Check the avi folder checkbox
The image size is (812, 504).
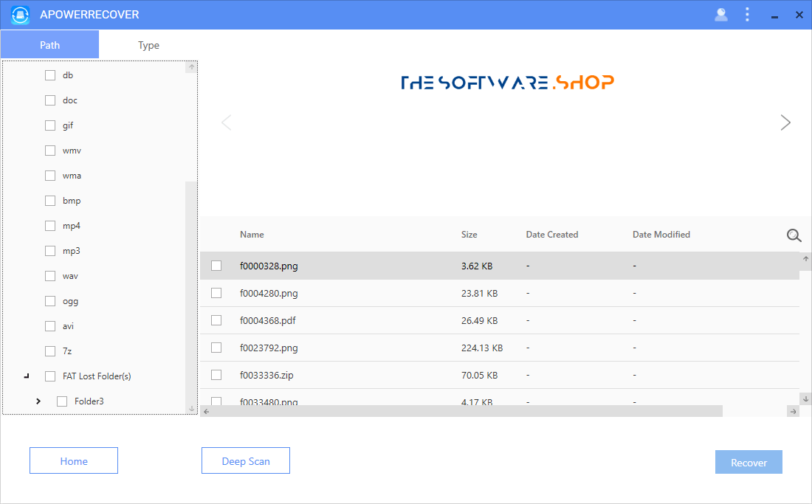tap(50, 326)
